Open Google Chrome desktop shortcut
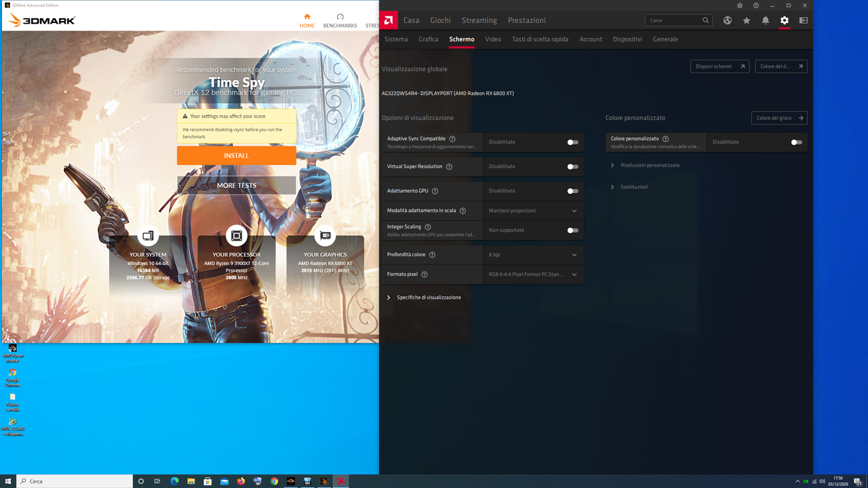The image size is (868, 488). tap(12, 378)
